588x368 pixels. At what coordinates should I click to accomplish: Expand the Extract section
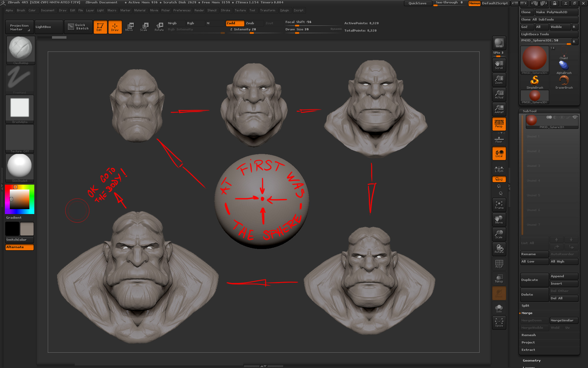tap(528, 350)
